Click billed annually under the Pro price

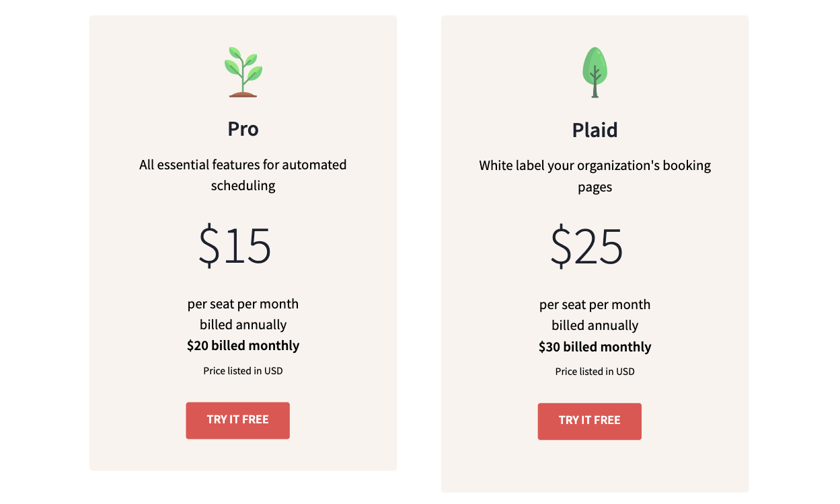pyautogui.click(x=243, y=325)
